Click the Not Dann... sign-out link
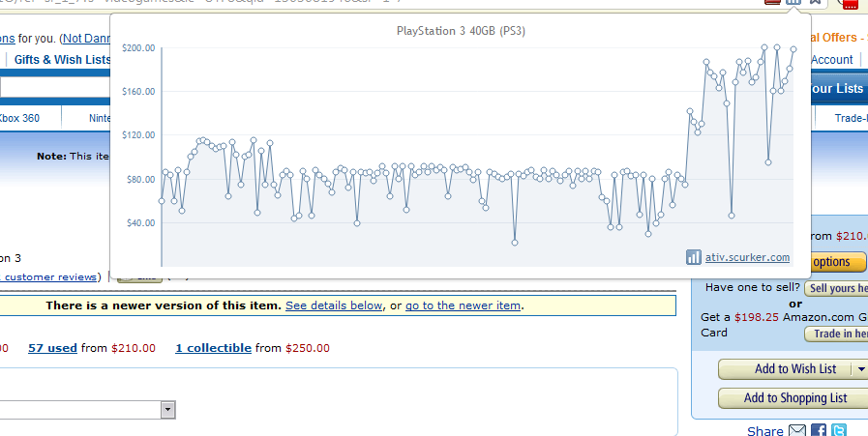 point(87,38)
